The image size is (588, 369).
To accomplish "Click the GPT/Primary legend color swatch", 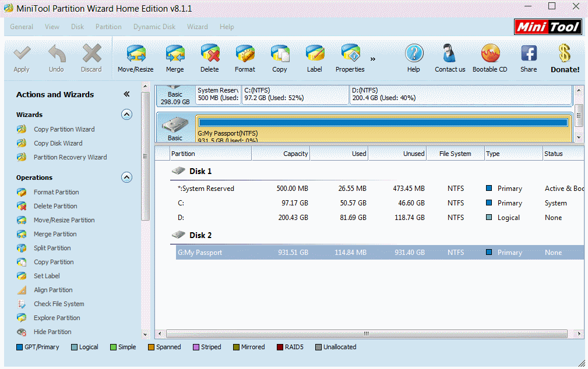I will click(x=20, y=347).
